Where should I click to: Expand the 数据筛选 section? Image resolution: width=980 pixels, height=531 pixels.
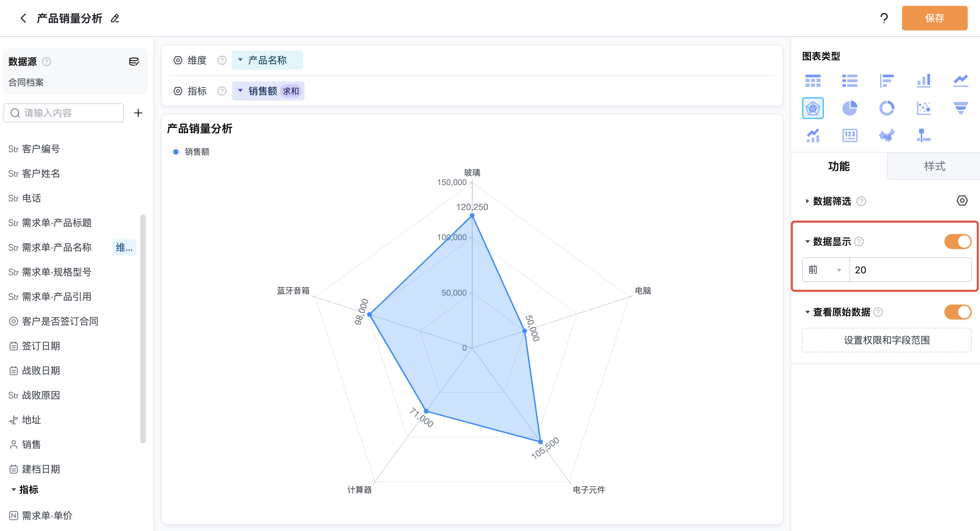pyautogui.click(x=831, y=201)
